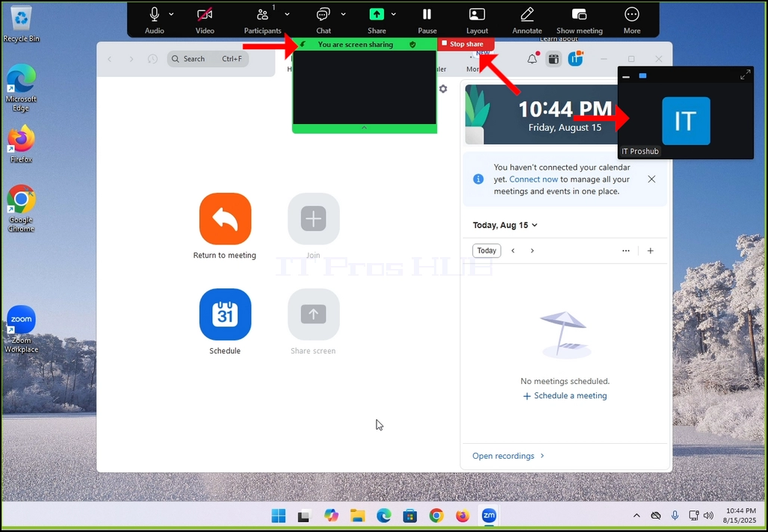The width and height of the screenshot is (768, 532).
Task: Open the taskbar clock and date
Action: tap(740, 516)
